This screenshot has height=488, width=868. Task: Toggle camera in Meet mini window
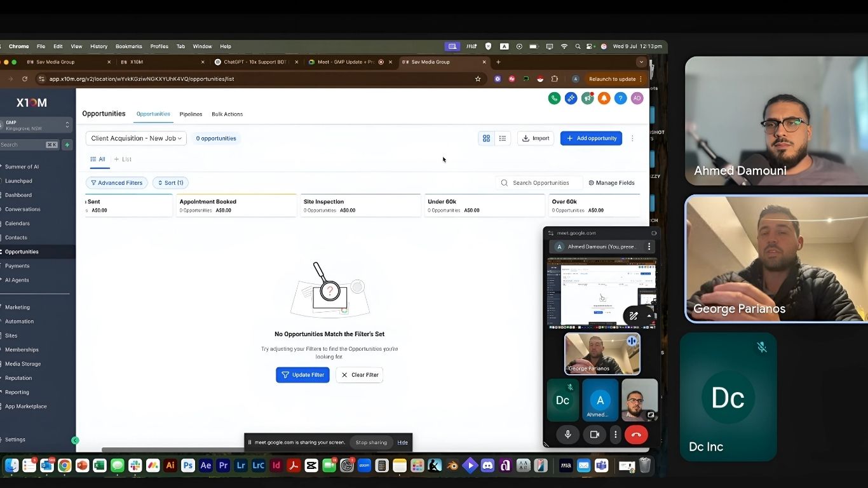[x=595, y=435]
